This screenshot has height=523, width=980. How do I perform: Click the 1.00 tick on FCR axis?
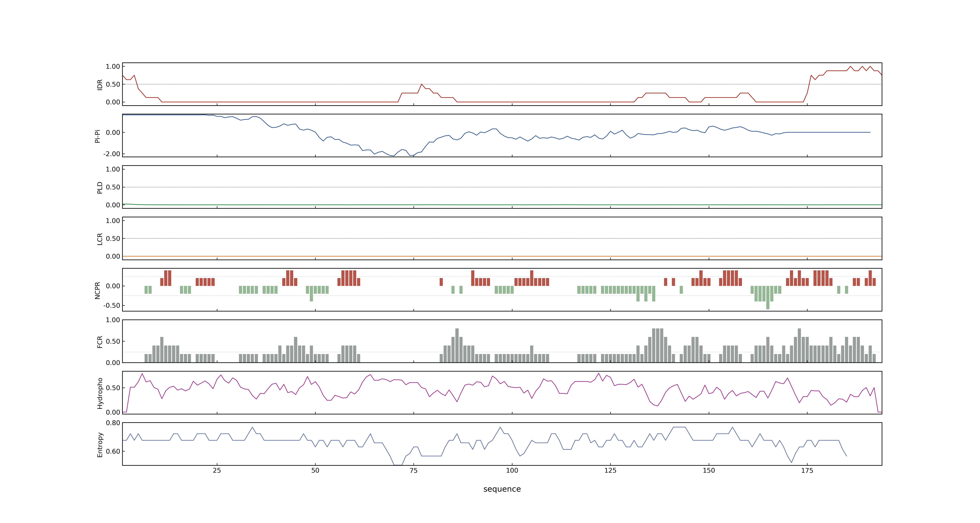113,320
